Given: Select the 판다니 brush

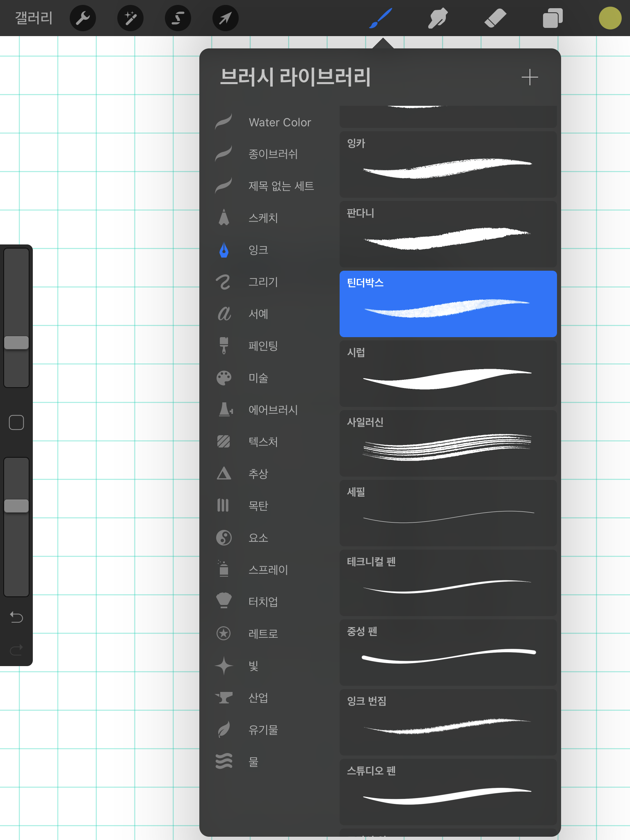Looking at the screenshot, I should click(x=448, y=234).
